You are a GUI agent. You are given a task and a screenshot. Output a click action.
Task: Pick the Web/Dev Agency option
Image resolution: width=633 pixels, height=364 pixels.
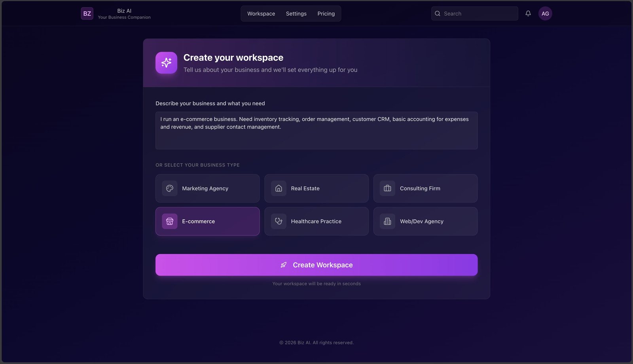[426, 221]
